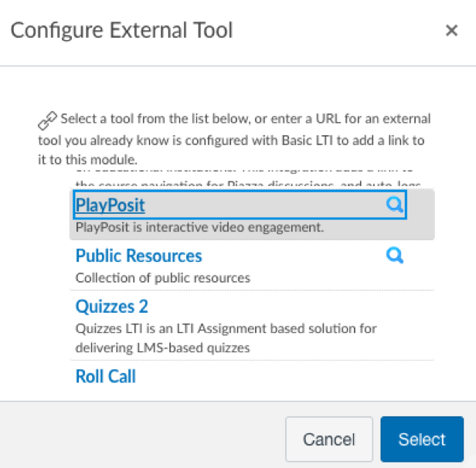
Task: Click the magnifier icon beside Public Resources
Action: pyautogui.click(x=395, y=256)
